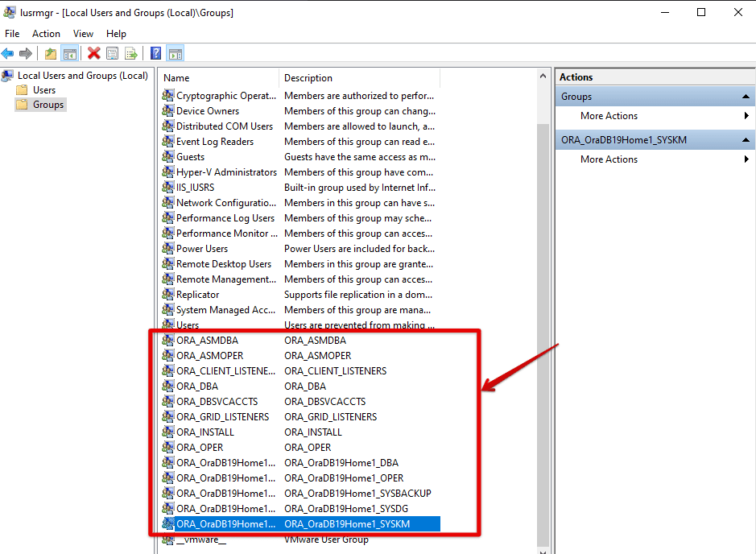Select the System Managed Accounts group
The width and height of the screenshot is (756, 554).
click(x=225, y=310)
